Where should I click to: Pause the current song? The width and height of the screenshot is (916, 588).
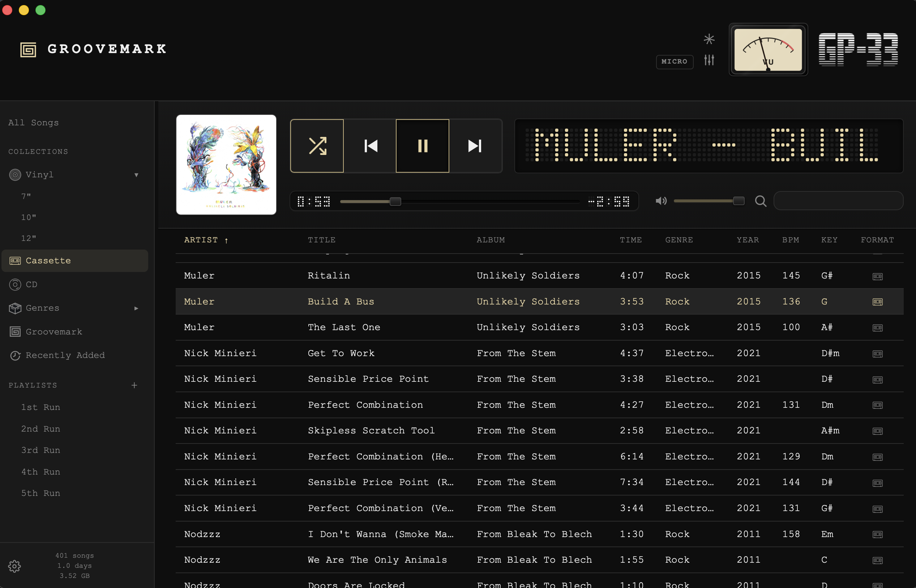(422, 146)
